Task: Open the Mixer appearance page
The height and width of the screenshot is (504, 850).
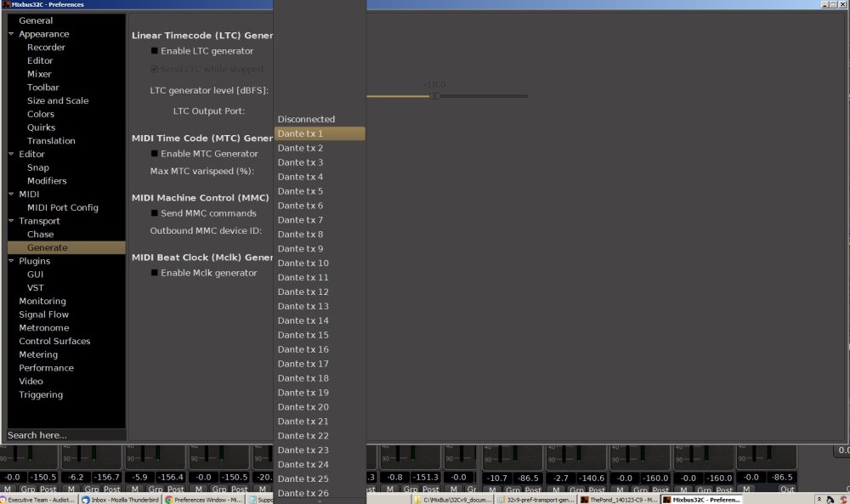Action: click(39, 74)
